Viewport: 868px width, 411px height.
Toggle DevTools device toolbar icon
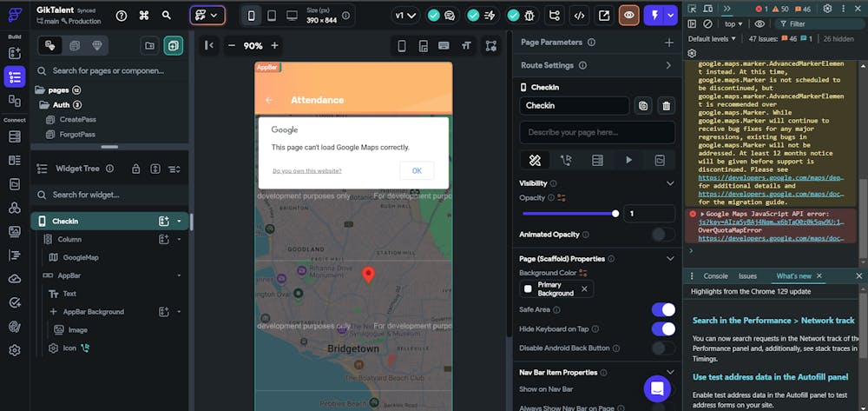(x=708, y=9)
